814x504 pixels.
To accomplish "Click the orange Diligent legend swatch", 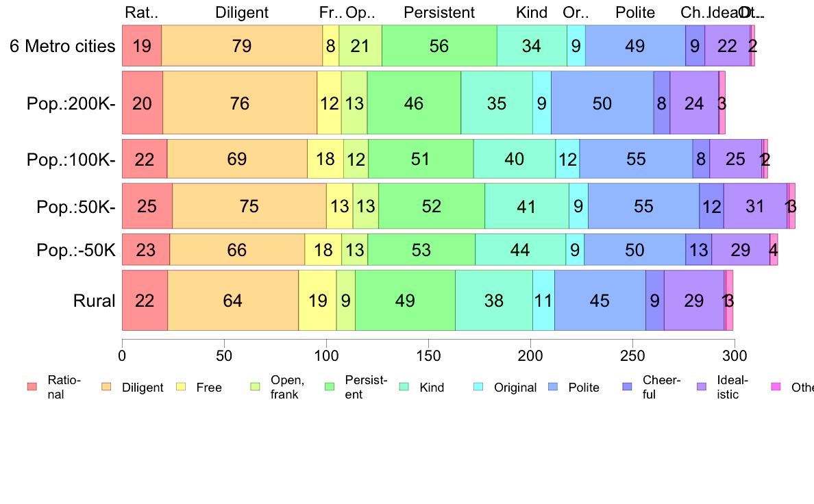I will 106,387.
